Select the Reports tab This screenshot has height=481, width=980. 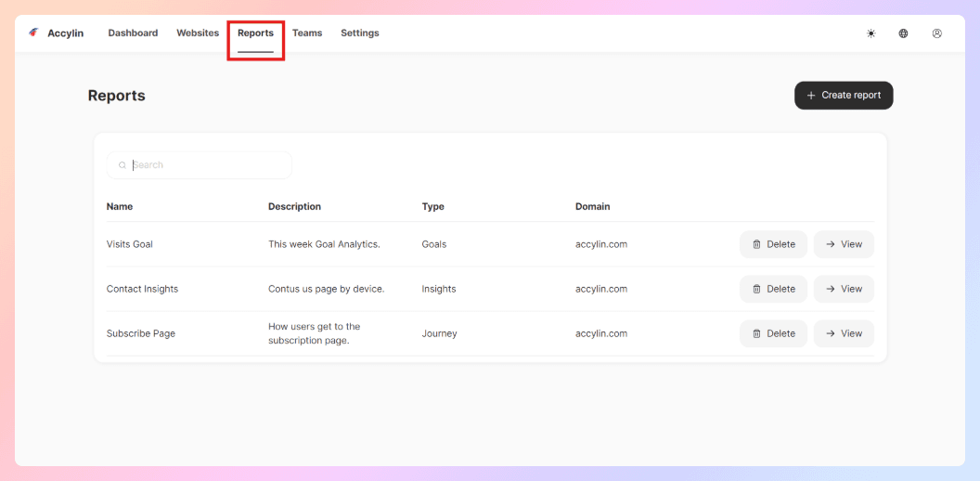255,33
